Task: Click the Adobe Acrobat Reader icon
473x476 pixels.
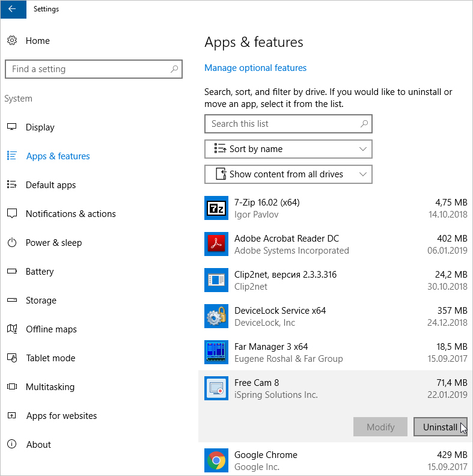Action: pyautogui.click(x=216, y=244)
